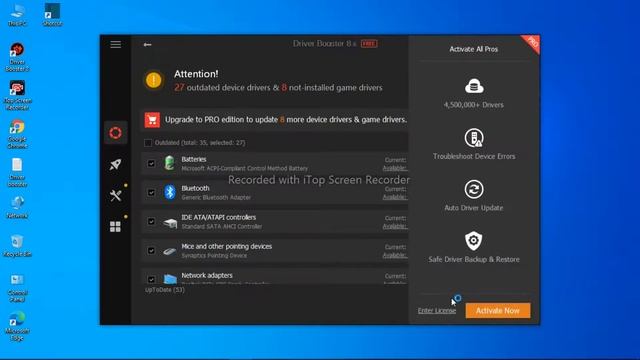Click the Enter License link

point(437,311)
